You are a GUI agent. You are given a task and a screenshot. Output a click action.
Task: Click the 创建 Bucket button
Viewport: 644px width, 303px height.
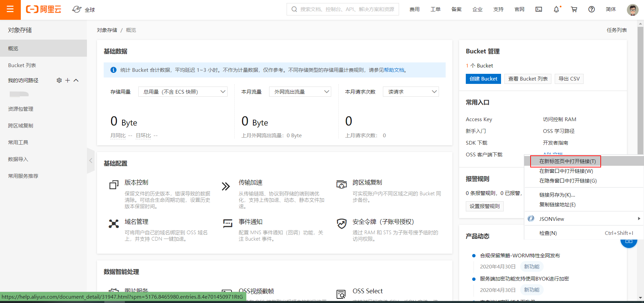(x=483, y=79)
